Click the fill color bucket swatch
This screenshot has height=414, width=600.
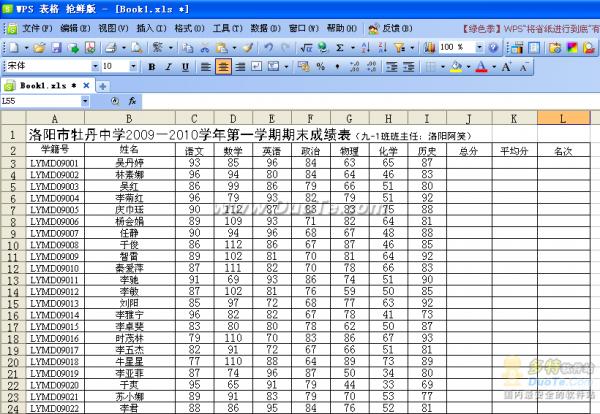pos(456,66)
